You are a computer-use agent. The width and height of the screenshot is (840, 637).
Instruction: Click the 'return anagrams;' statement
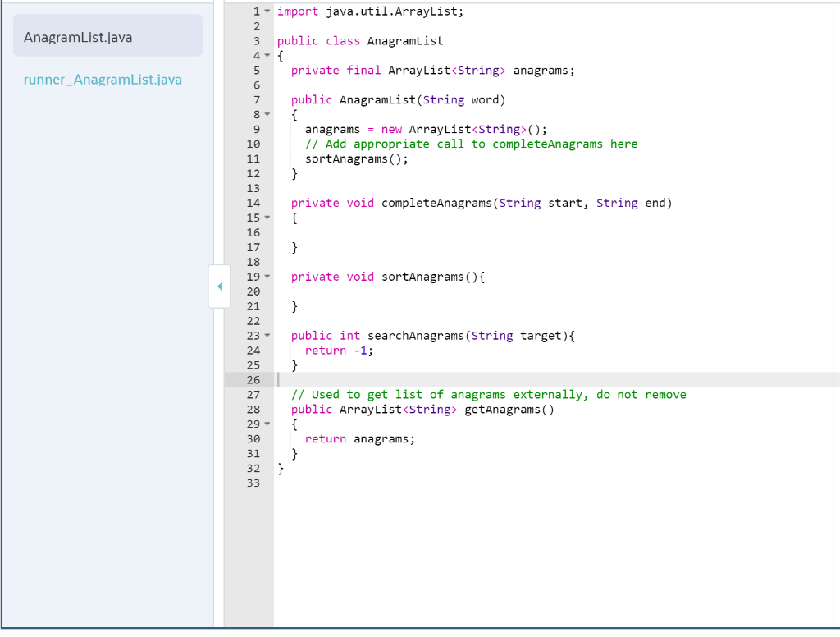coord(360,439)
